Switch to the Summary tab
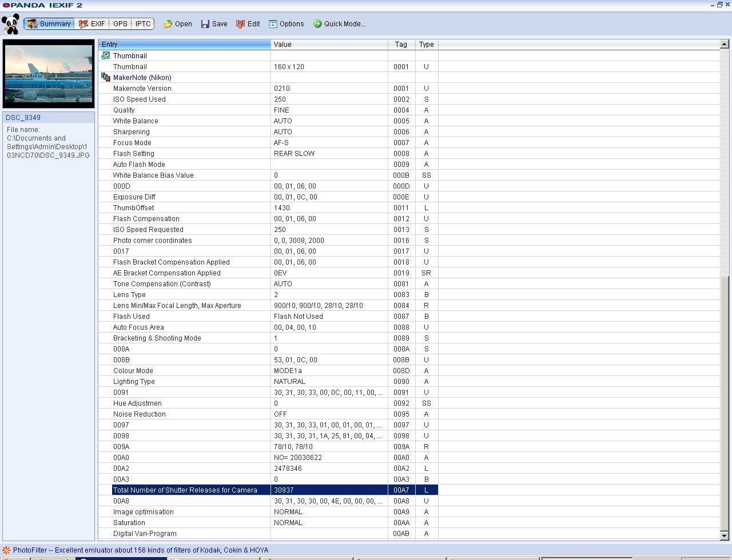 click(x=49, y=24)
